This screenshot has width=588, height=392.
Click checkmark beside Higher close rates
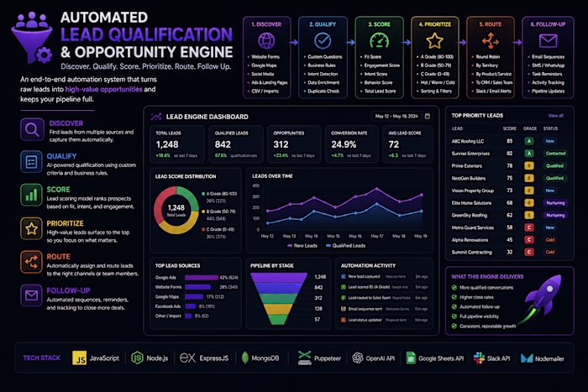click(454, 297)
